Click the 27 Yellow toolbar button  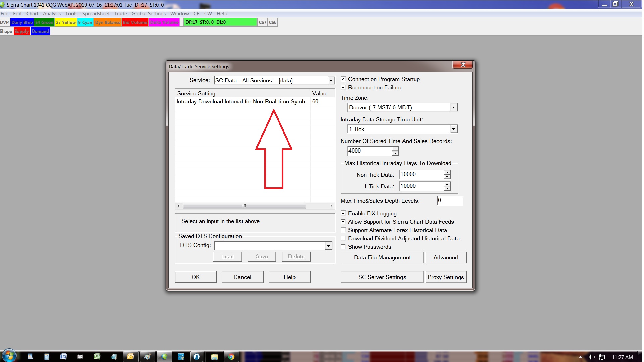[66, 22]
